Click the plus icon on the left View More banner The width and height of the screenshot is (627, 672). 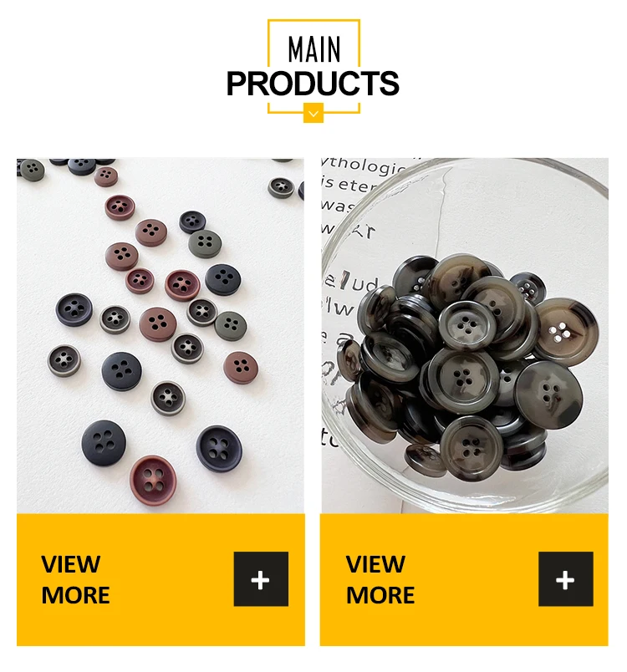tap(261, 579)
